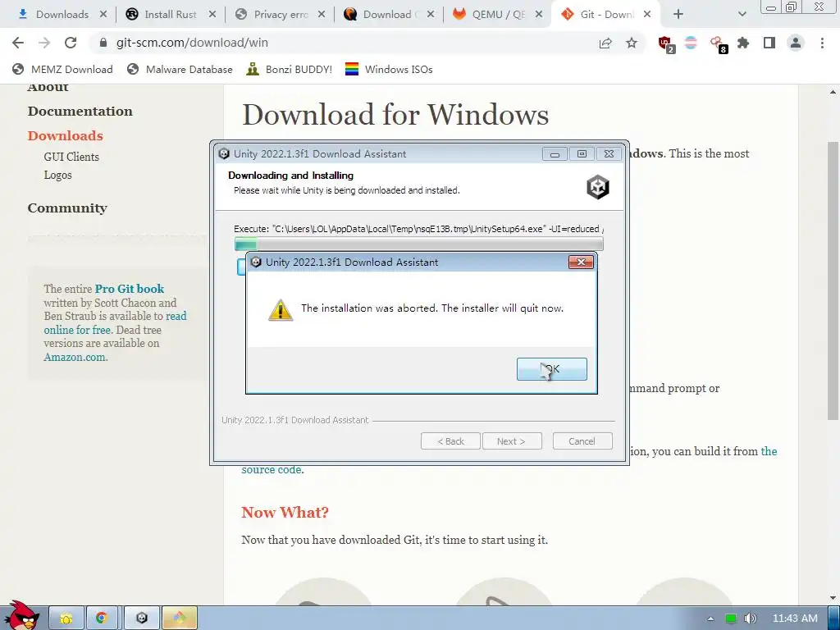
Task: Open the Malware Database bookmark
Action: [x=180, y=69]
